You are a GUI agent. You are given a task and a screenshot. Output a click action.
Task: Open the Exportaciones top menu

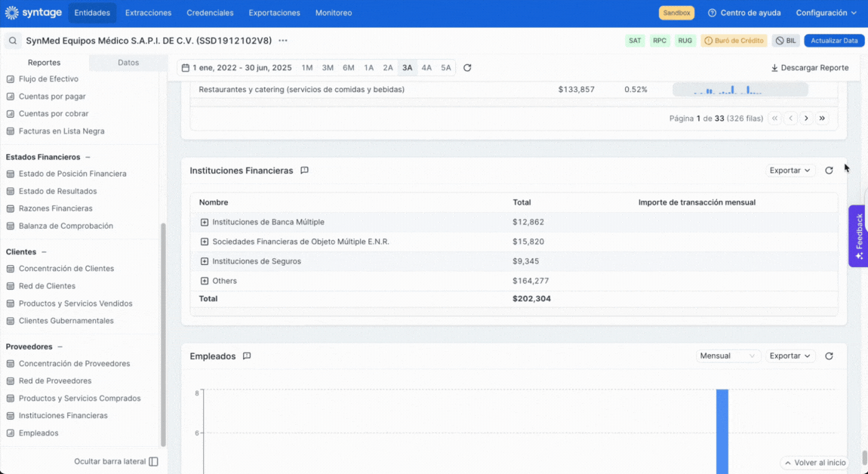pos(275,13)
